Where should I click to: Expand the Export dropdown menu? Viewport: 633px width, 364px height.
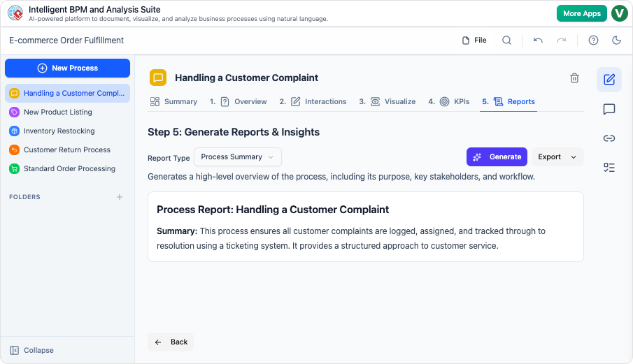pos(557,157)
